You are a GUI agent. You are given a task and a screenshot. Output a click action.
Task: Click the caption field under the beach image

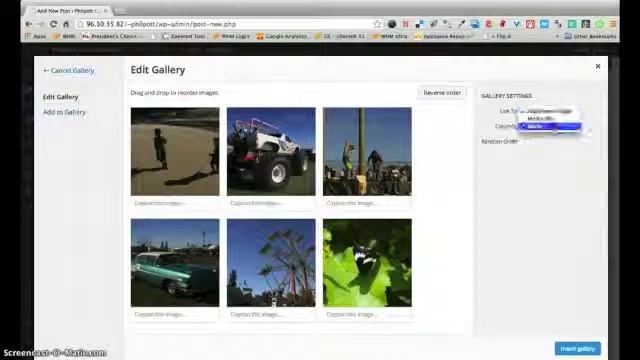[175, 203]
